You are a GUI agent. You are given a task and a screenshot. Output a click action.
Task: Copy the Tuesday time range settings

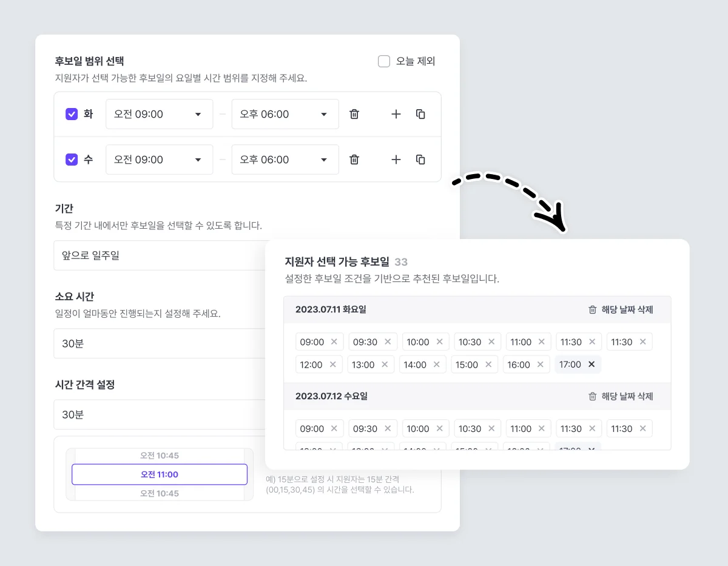[x=420, y=113]
